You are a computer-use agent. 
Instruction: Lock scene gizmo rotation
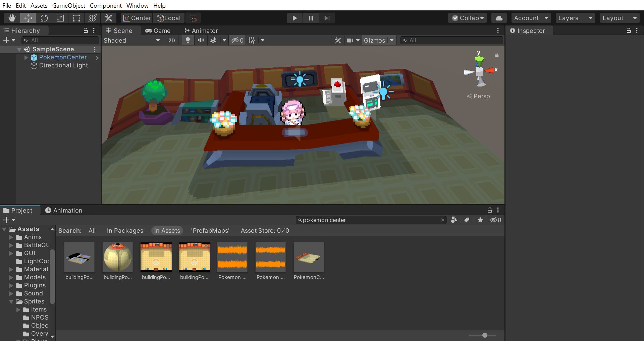point(497,55)
